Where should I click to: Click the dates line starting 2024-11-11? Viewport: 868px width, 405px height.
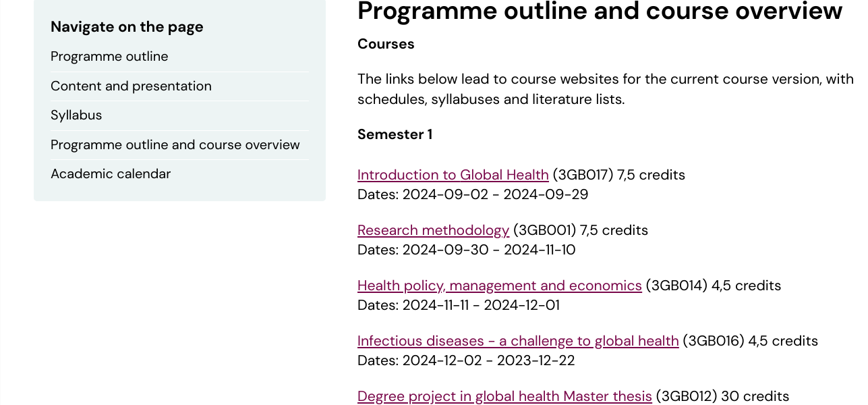[x=459, y=305]
